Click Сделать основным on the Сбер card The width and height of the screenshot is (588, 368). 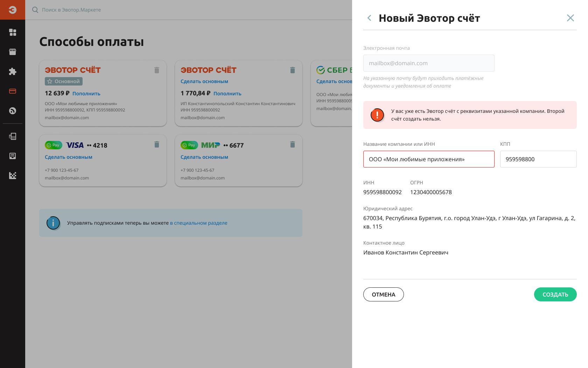click(x=334, y=81)
